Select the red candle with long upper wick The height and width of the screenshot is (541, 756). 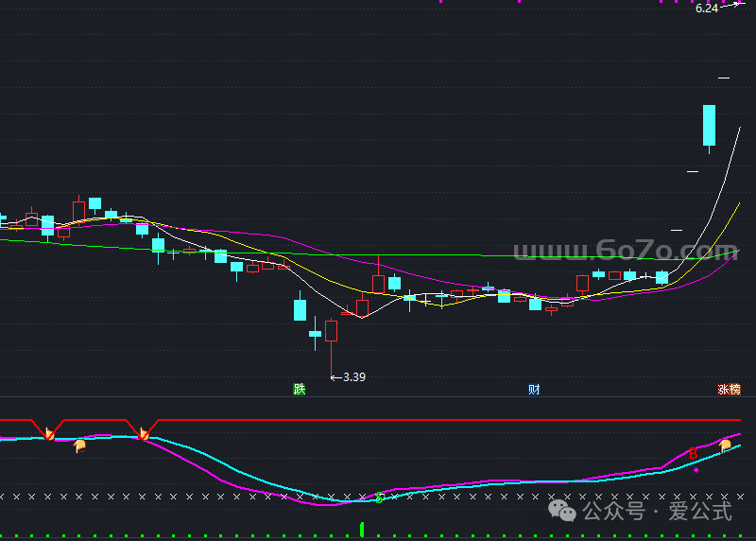(378, 282)
